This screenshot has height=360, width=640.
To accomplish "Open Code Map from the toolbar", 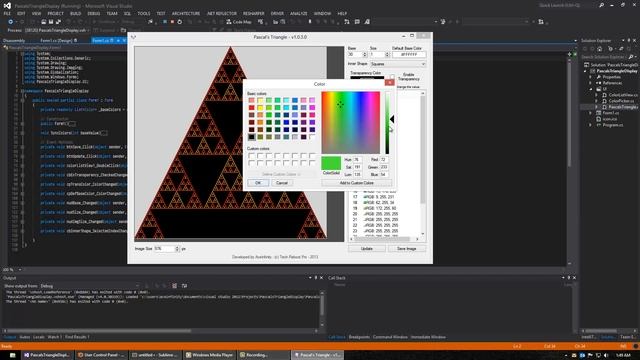I will pos(239,22).
